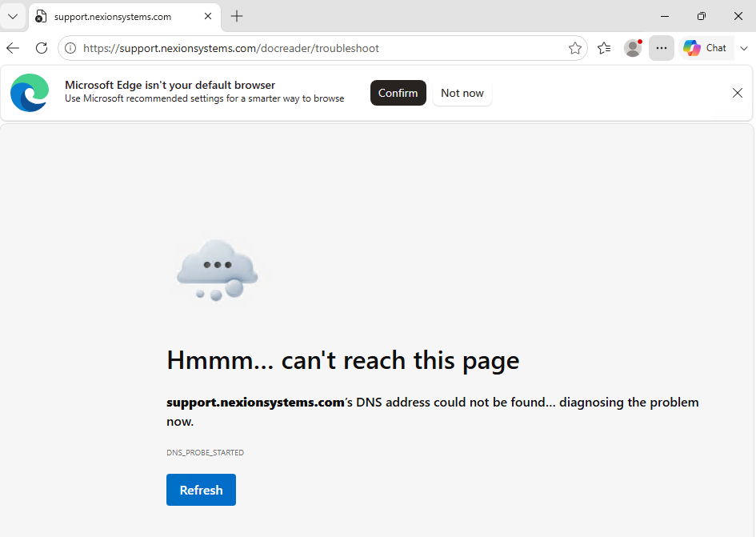Viewport: 756px width, 537px height.
Task: Click the Microsoft Edge logo in banner
Action: point(30,93)
